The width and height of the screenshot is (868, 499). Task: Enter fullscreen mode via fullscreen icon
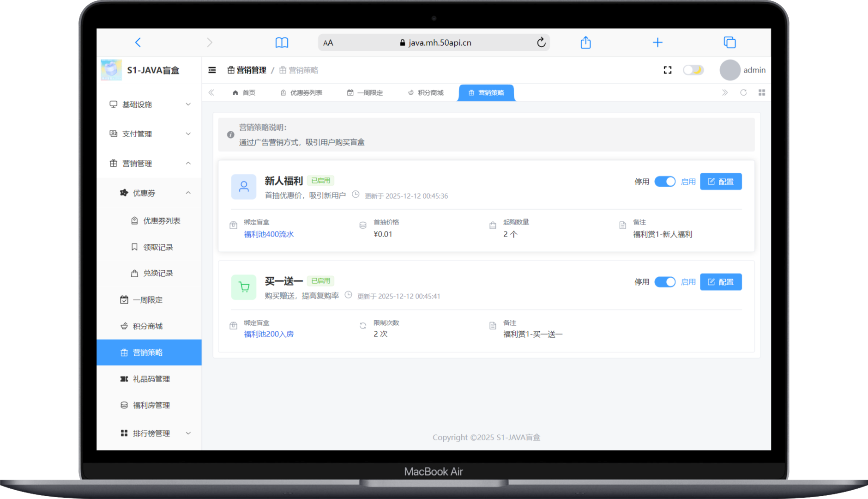click(667, 70)
